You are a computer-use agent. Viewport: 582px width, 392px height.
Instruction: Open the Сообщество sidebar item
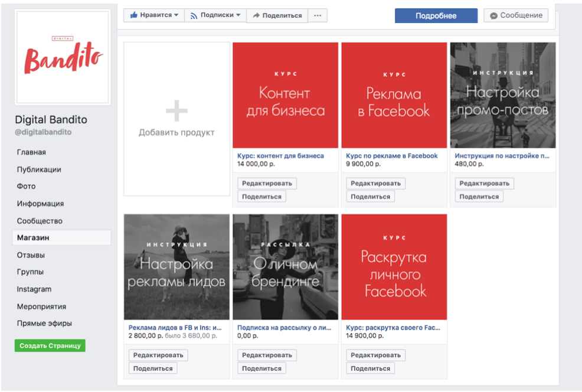(x=40, y=221)
